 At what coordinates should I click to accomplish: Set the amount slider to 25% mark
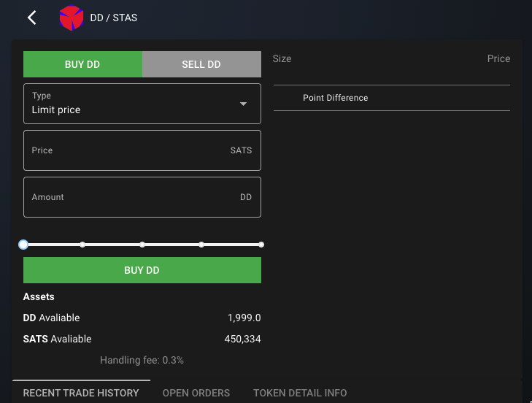[82, 245]
